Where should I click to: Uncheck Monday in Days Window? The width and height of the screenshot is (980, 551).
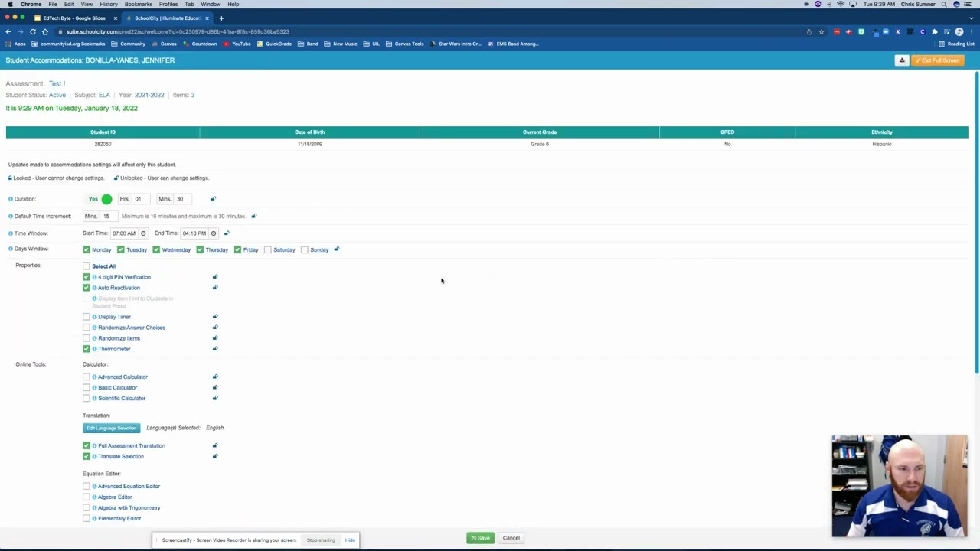pos(87,249)
